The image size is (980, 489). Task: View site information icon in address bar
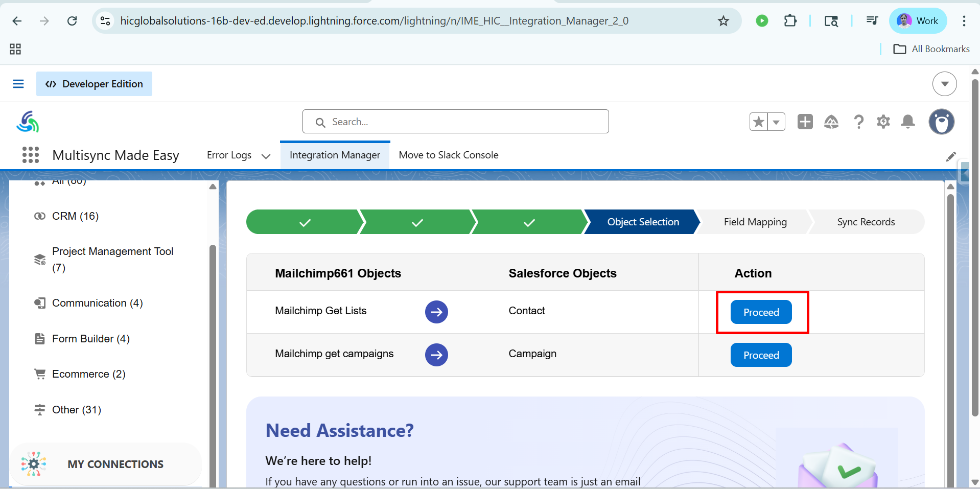(105, 21)
